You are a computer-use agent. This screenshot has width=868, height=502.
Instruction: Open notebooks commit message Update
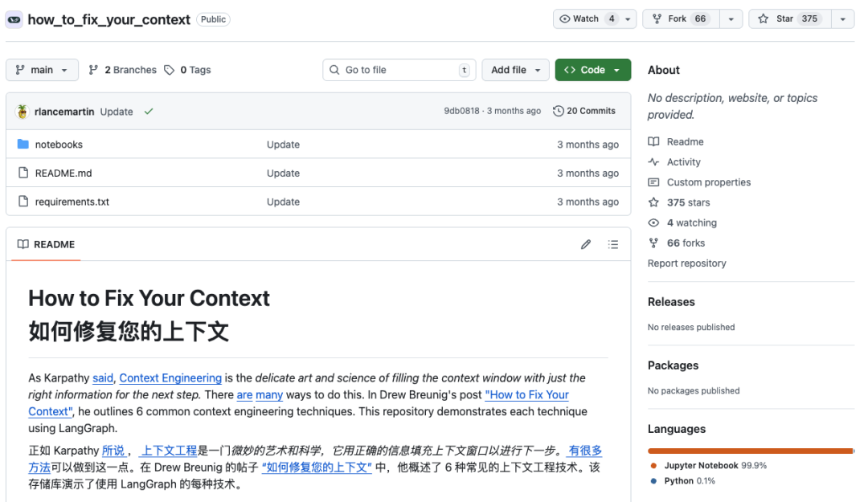coord(283,145)
